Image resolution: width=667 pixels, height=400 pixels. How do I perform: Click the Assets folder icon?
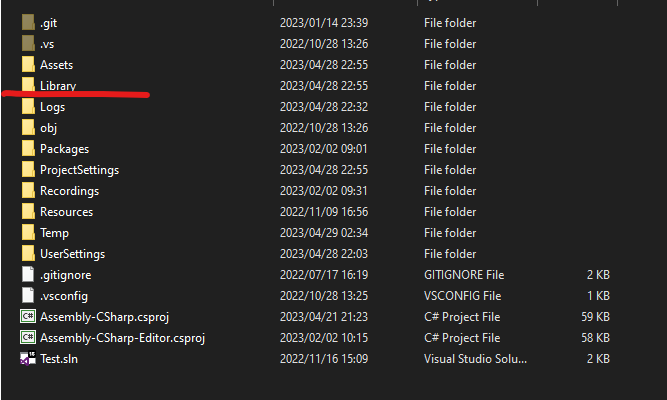(28, 65)
